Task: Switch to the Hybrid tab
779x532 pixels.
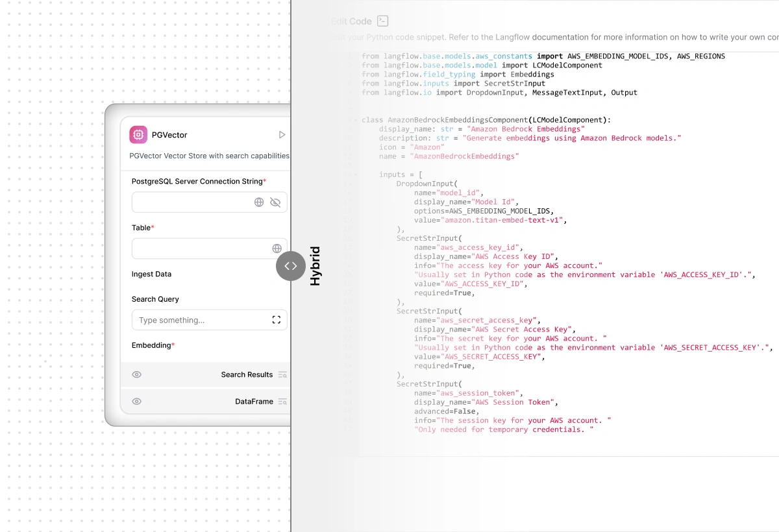Action: (x=315, y=266)
